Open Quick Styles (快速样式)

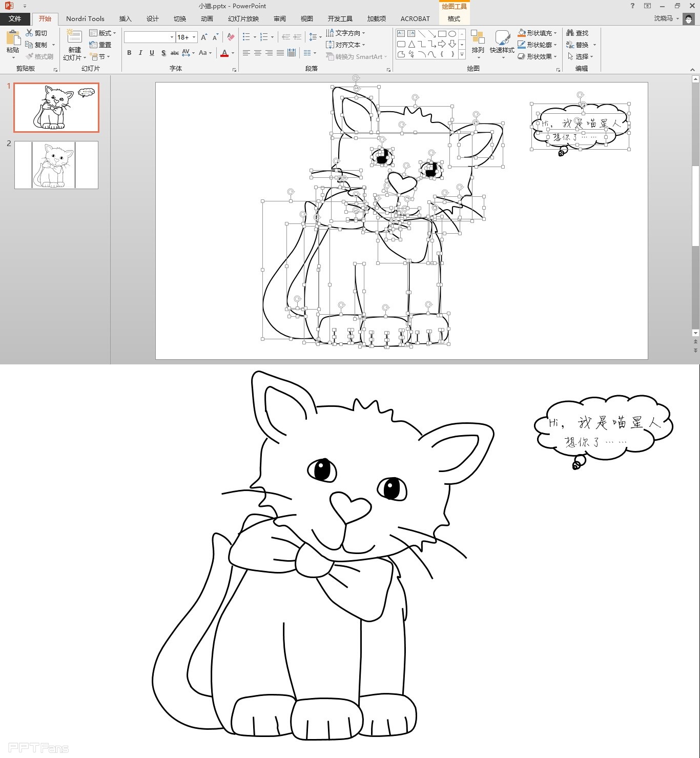pyautogui.click(x=502, y=39)
